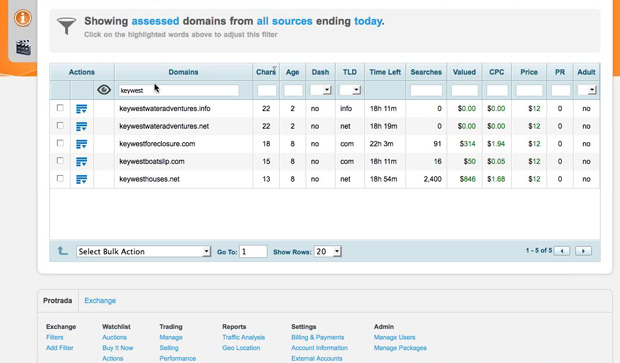Select the checkbox for keywesthouses.net
This screenshot has height=363, width=620.
[x=60, y=178]
